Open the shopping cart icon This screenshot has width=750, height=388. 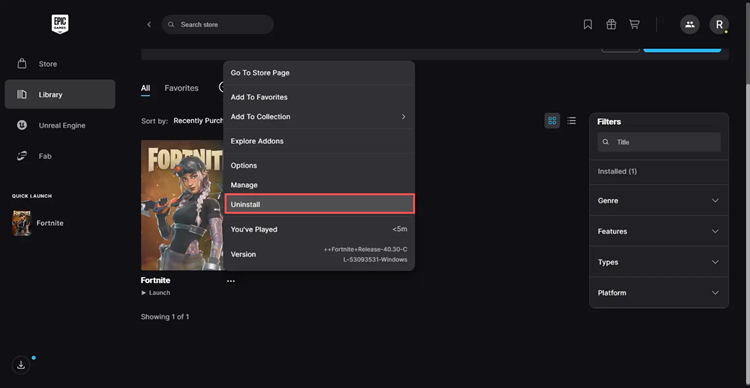point(634,24)
